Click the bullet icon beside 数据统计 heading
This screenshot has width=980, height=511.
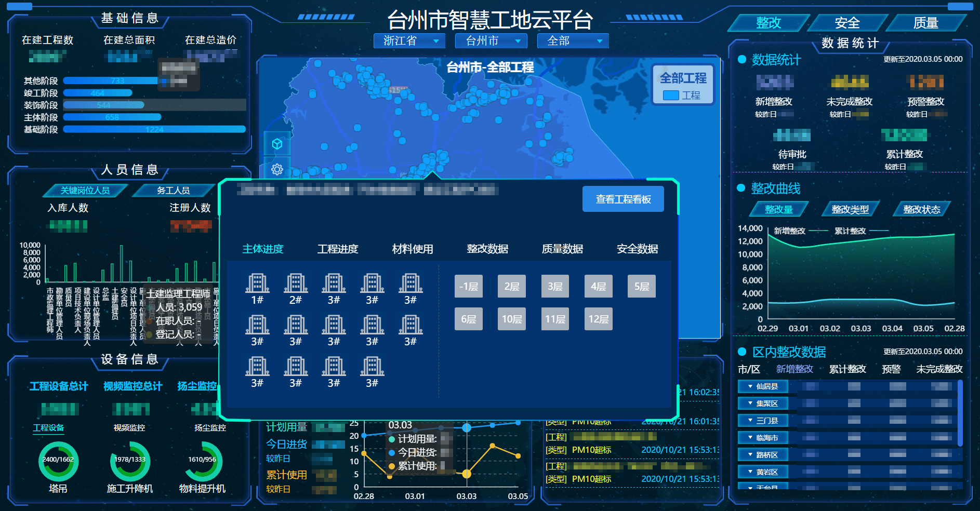coord(741,60)
